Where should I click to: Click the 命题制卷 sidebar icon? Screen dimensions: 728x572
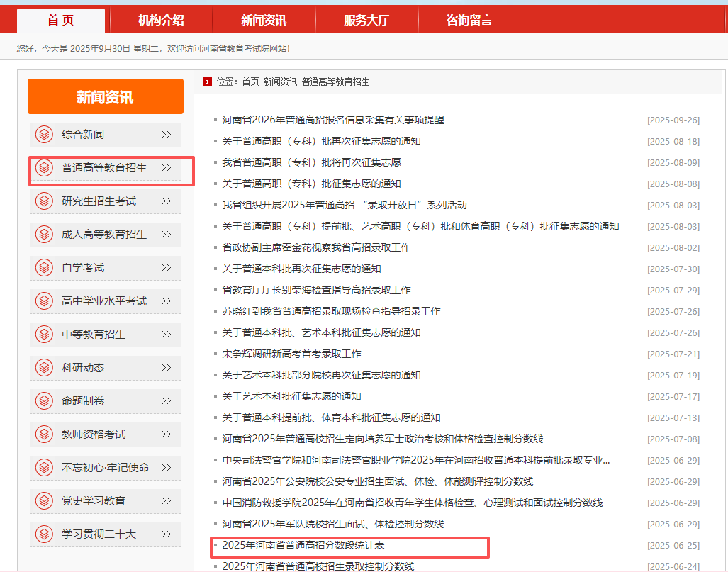point(44,400)
